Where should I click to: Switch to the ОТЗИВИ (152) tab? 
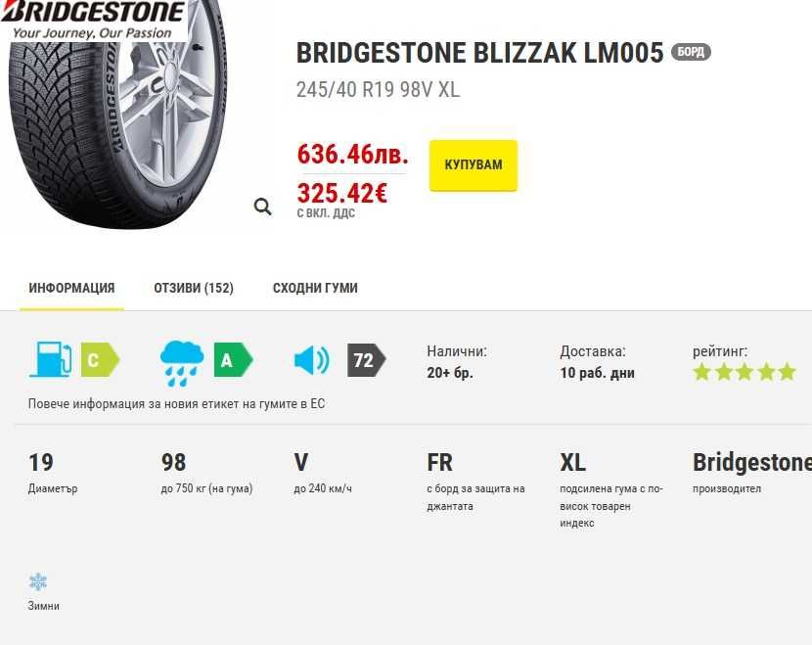tap(194, 288)
